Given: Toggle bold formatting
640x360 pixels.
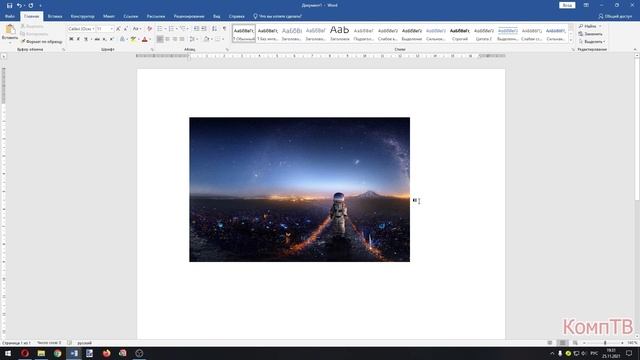Looking at the screenshot, I should [71, 39].
